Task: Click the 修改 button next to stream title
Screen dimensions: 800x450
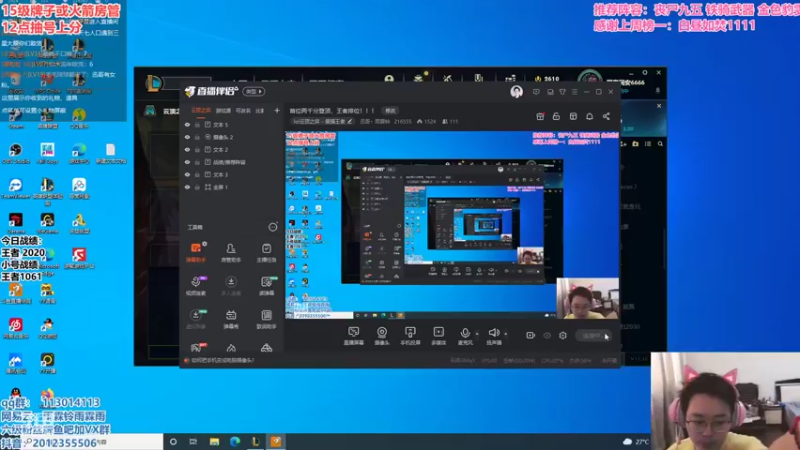Action: tap(390, 111)
